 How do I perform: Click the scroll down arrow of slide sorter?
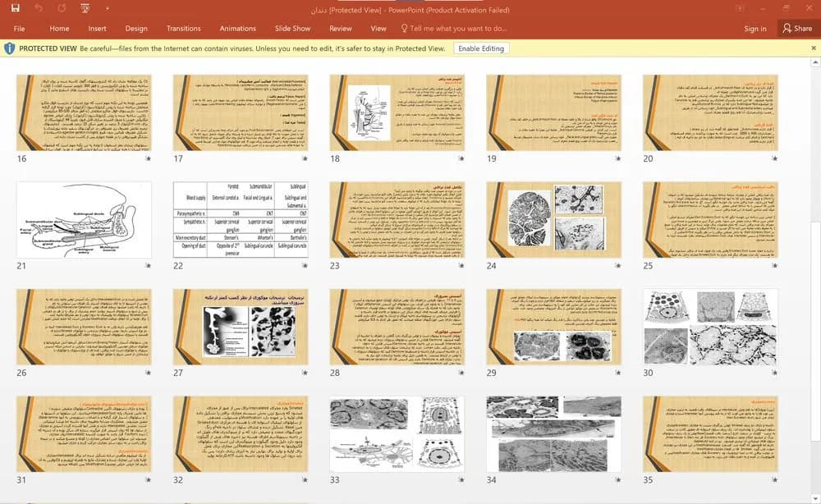pos(815,498)
